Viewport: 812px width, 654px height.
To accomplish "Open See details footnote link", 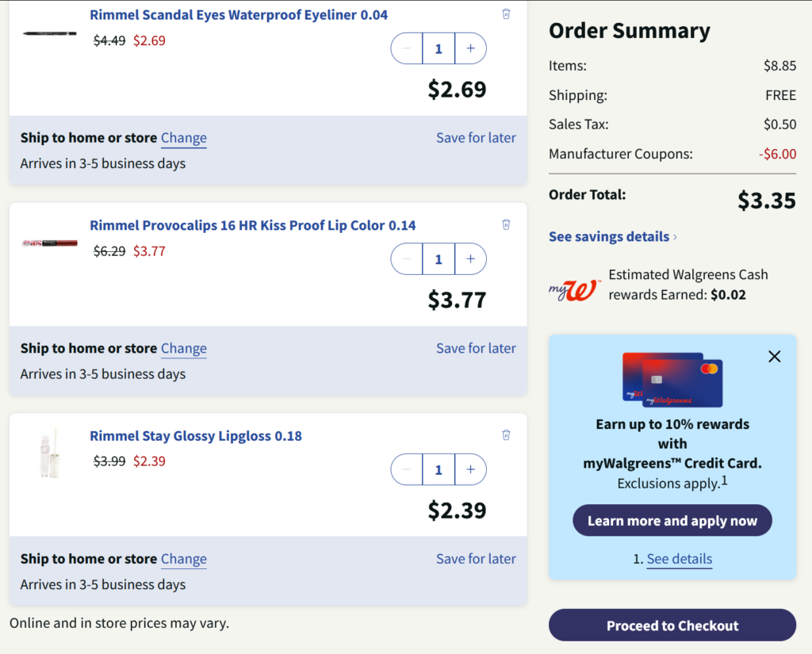I will pos(679,559).
